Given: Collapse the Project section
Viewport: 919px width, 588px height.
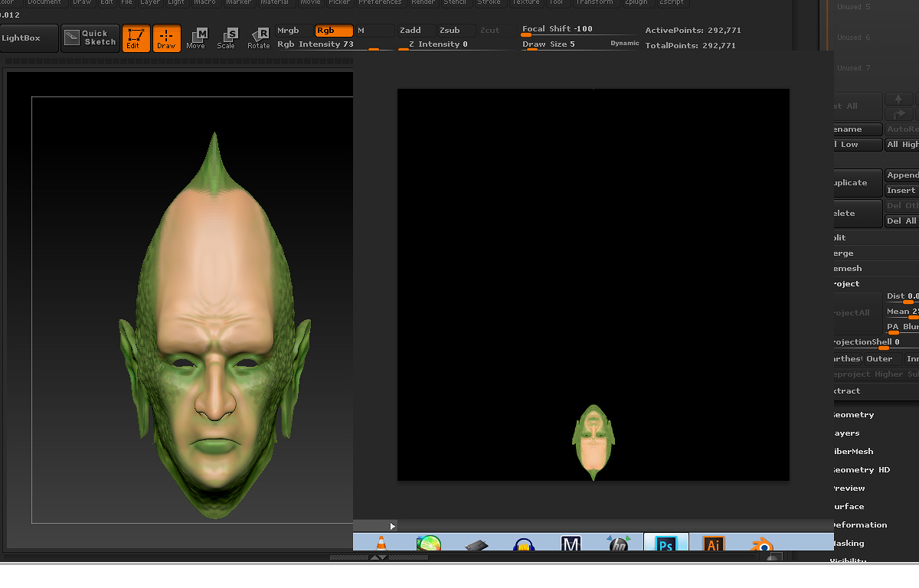Looking at the screenshot, I should pyautogui.click(x=846, y=284).
